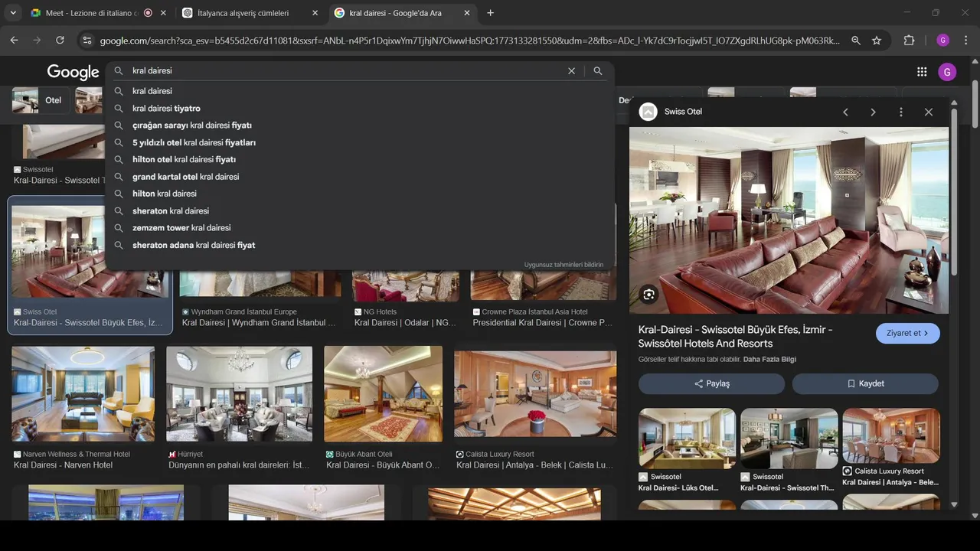Open the browser extensions puzzle icon
This screenshot has width=980, height=551.
[910, 41]
